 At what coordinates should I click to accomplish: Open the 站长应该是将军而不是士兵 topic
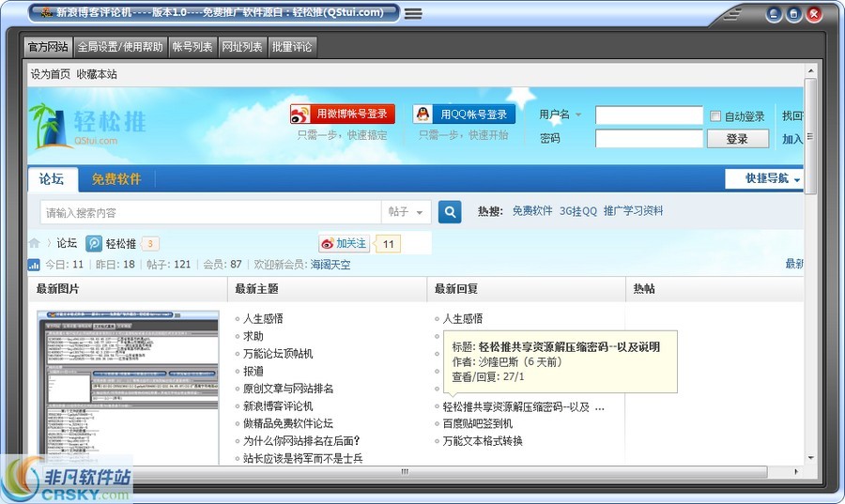(303, 458)
